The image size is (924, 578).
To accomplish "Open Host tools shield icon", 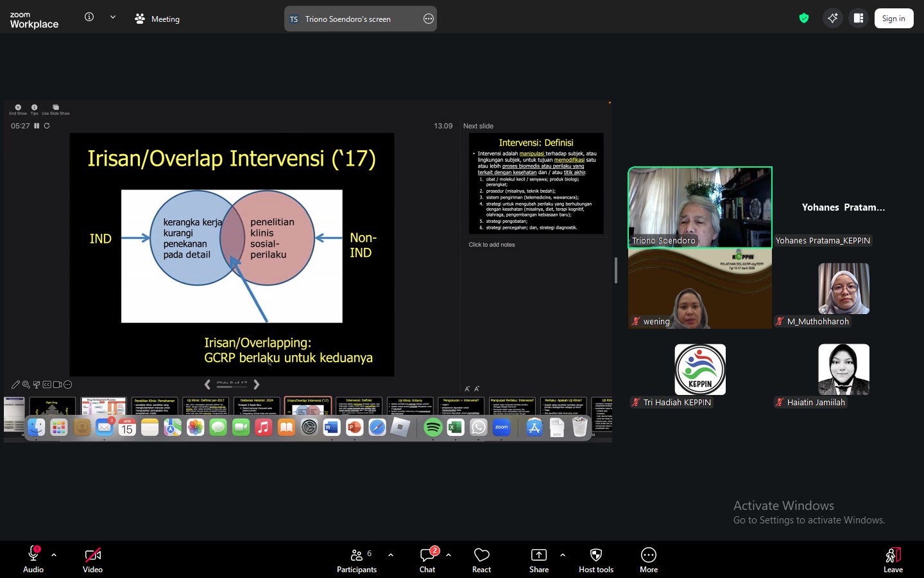I will point(595,559).
